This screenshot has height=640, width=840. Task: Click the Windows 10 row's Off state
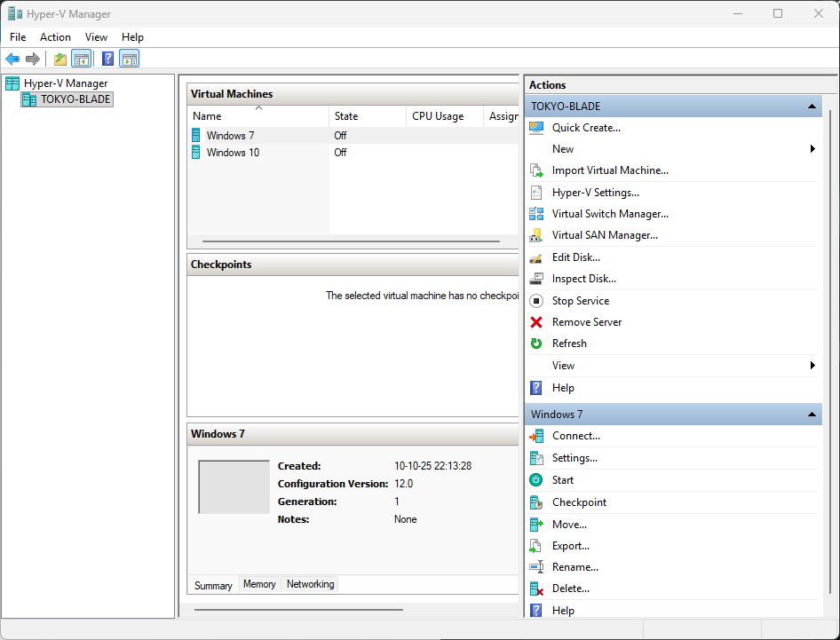[x=340, y=153]
